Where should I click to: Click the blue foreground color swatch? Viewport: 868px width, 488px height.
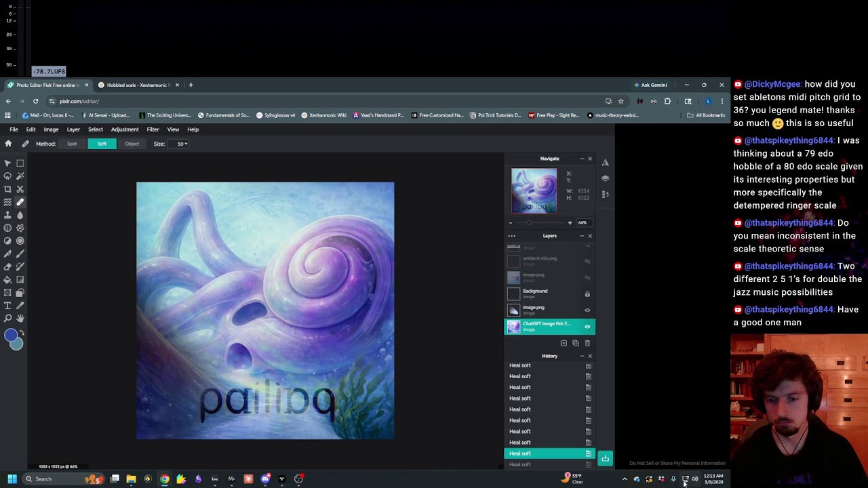tap(10, 335)
